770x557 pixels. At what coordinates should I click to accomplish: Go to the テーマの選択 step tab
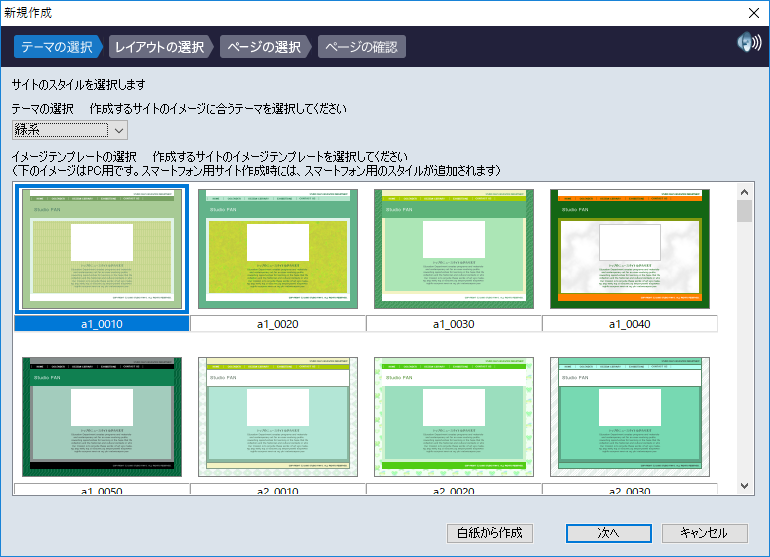[x=57, y=47]
